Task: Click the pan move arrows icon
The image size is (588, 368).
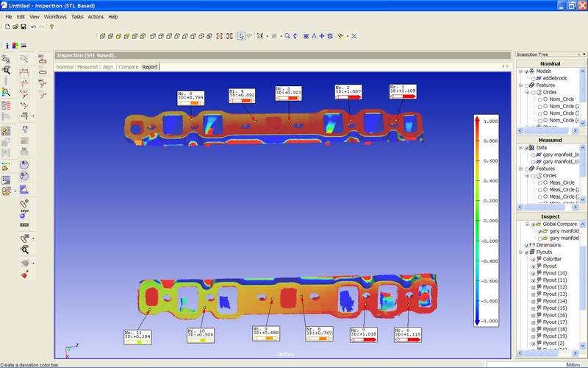Action: [322, 35]
